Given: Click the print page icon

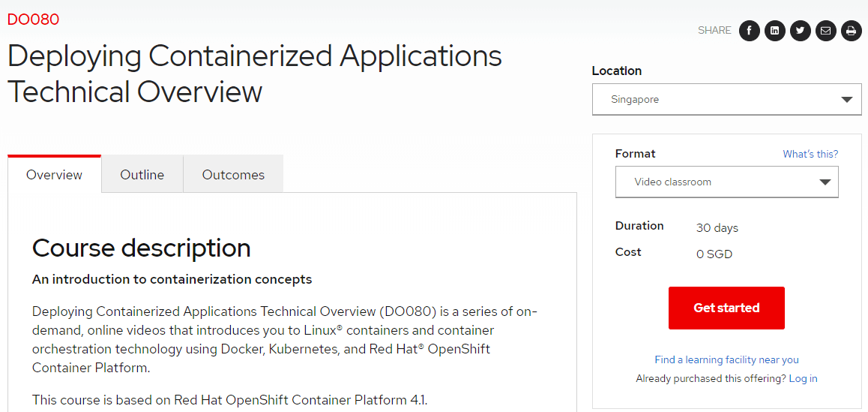Looking at the screenshot, I should click(851, 31).
